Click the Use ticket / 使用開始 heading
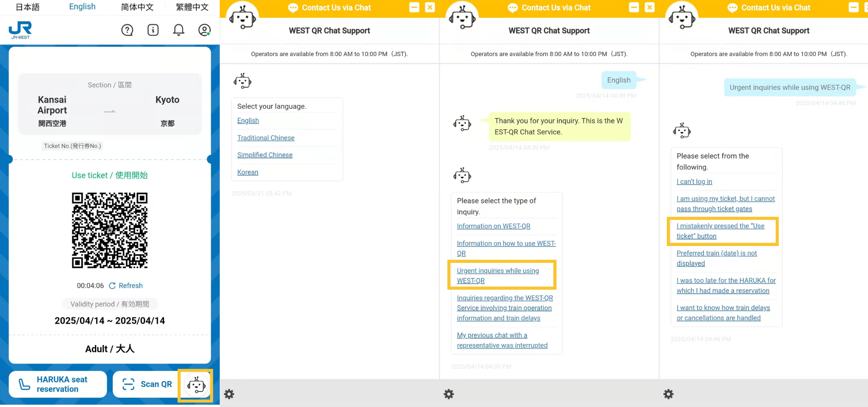The width and height of the screenshot is (868, 407). [x=110, y=175]
